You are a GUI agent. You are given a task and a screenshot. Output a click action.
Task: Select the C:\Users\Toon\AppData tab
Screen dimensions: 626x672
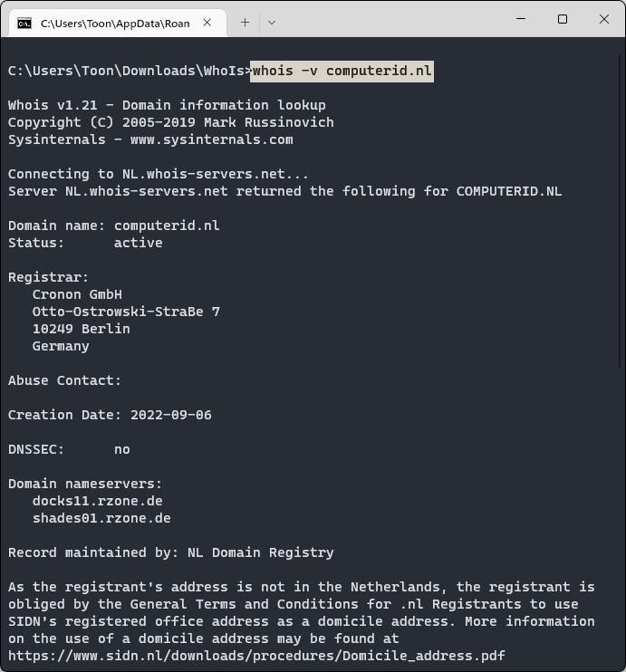tap(115, 23)
